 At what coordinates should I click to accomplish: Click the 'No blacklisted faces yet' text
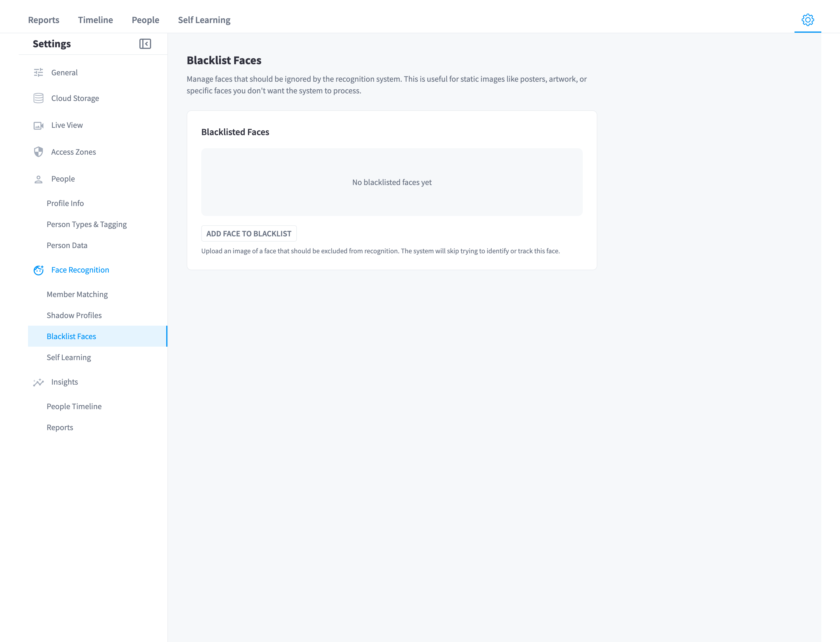[x=392, y=182]
